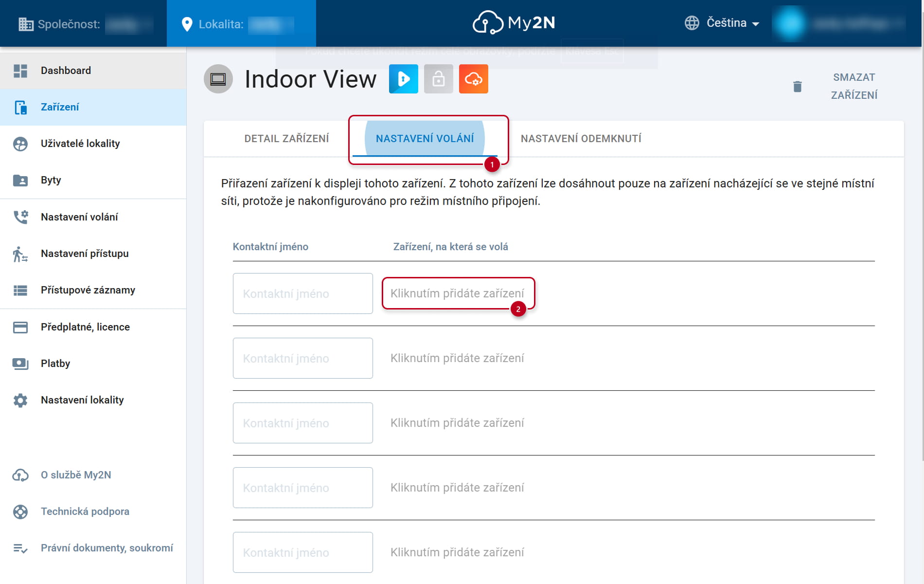The image size is (924, 584).
Task: Click the fifth Kontaktní jméno field
Action: coord(303,552)
